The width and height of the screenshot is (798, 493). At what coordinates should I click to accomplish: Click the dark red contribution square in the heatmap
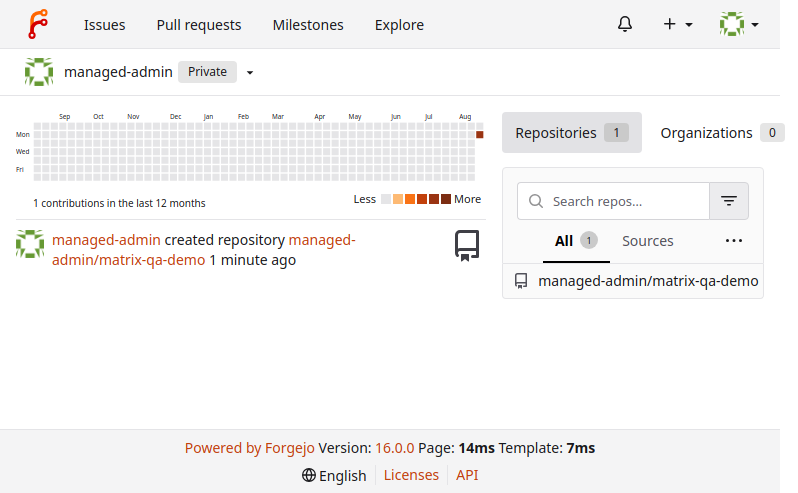479,135
